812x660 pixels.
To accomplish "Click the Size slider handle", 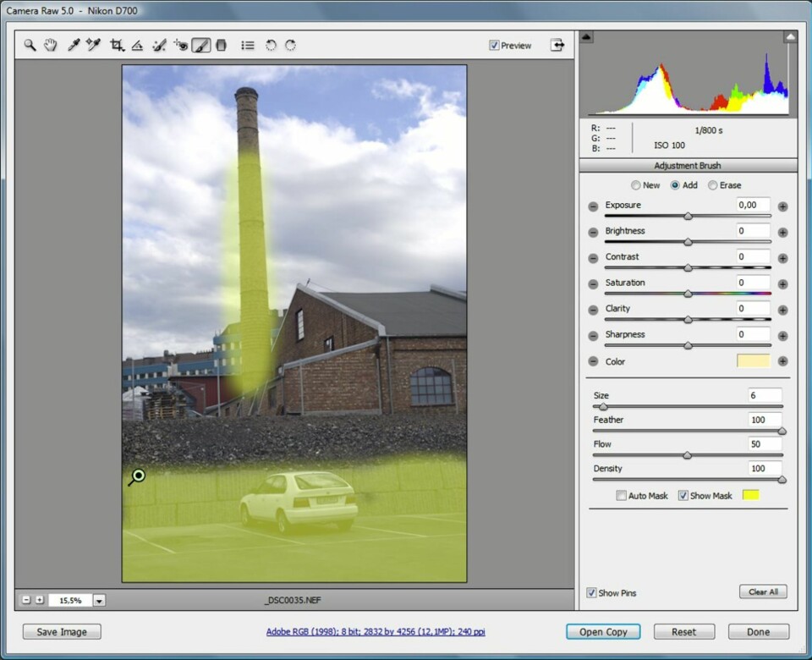I will (603, 407).
